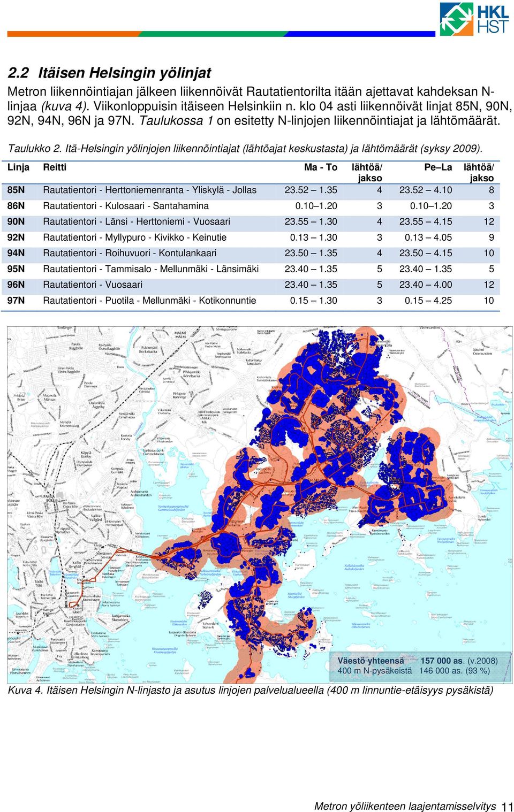This screenshot has height=812, width=514.
Task: Click line number "85N" in the table
Action: 16,190
